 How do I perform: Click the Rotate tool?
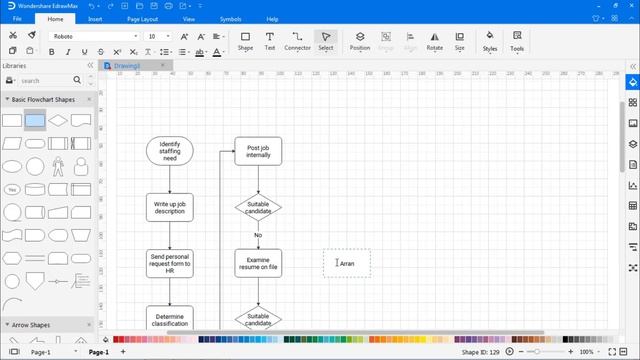434,41
